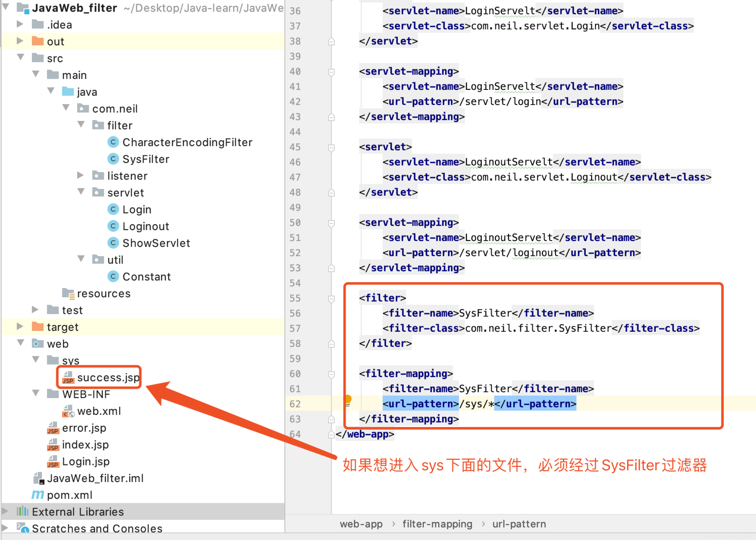
Task: Click the External Libraries icon
Action: point(22,511)
